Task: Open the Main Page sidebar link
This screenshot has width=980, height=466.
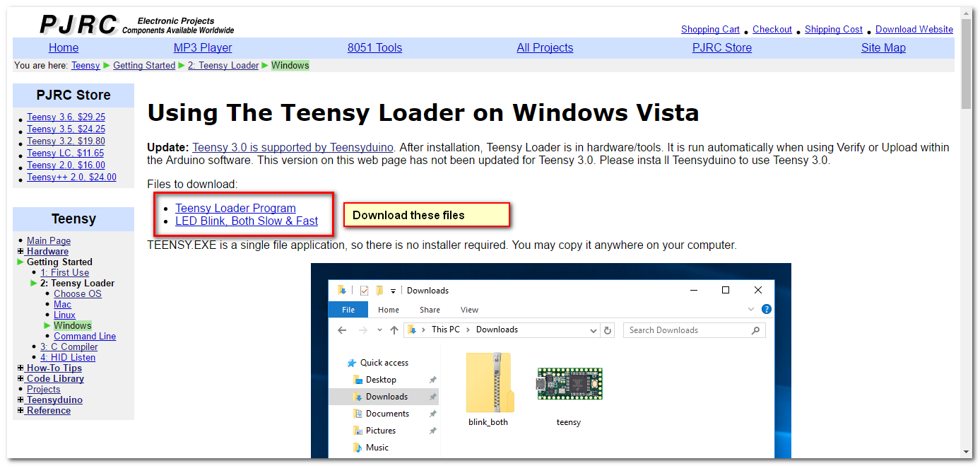Action: [x=49, y=240]
